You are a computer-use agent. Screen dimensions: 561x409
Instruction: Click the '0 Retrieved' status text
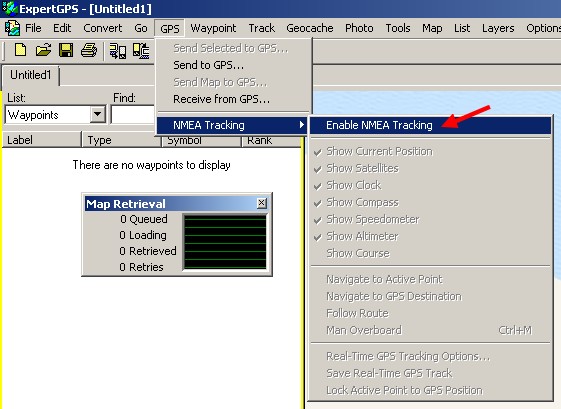click(x=148, y=251)
